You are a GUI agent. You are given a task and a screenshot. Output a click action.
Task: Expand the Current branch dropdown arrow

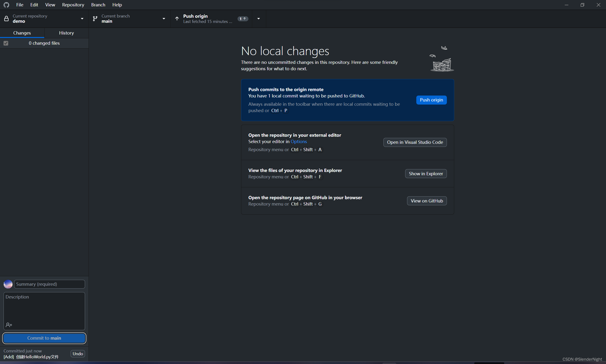[x=164, y=19]
